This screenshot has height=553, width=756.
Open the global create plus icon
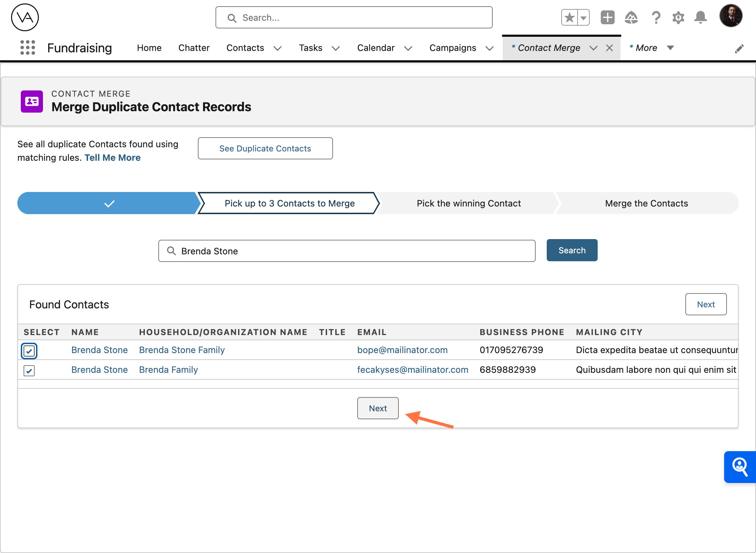pos(607,17)
